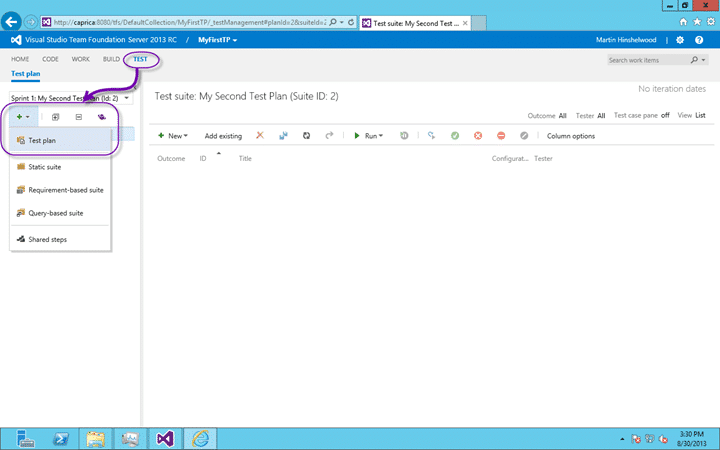Open the green plus New menu in left pane
The height and width of the screenshot is (450, 720).
22,117
